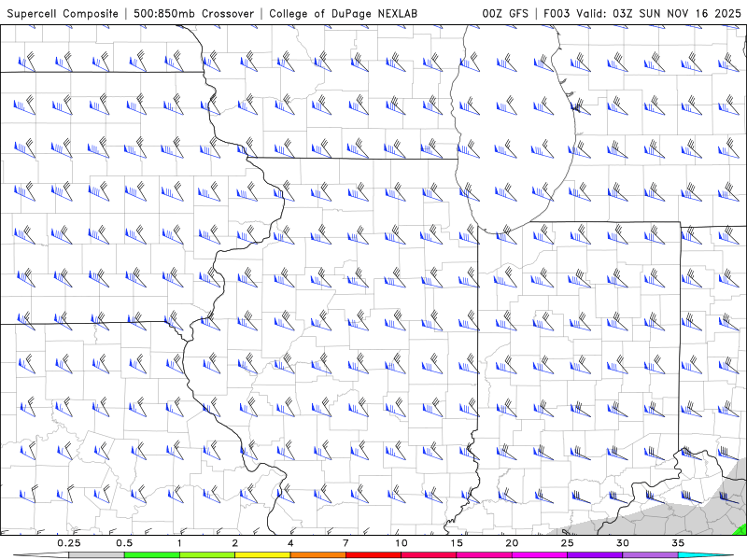Click the '00Z GFS' model run label
The width and height of the screenshot is (747, 560).
(x=505, y=13)
